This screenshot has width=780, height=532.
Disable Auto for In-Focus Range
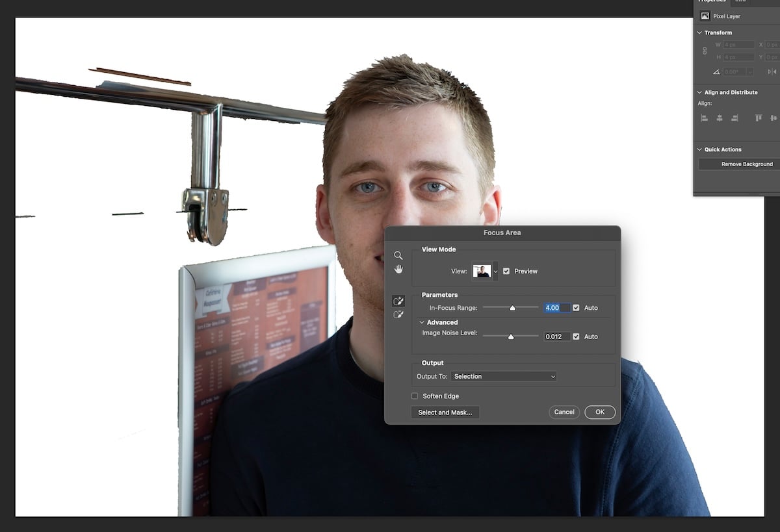click(576, 308)
